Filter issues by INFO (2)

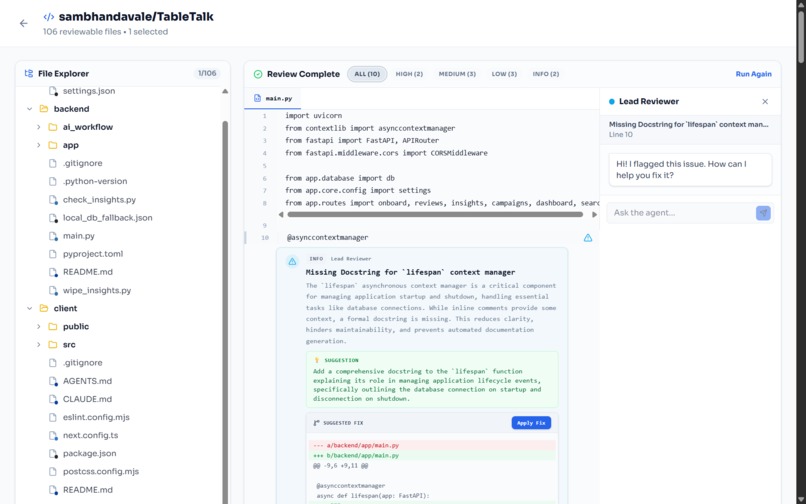(546, 74)
